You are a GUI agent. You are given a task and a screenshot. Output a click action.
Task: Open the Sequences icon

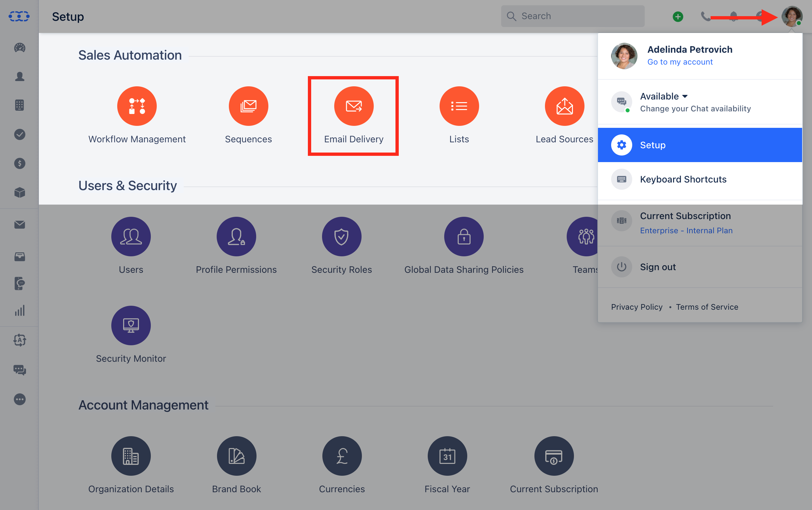tap(248, 106)
